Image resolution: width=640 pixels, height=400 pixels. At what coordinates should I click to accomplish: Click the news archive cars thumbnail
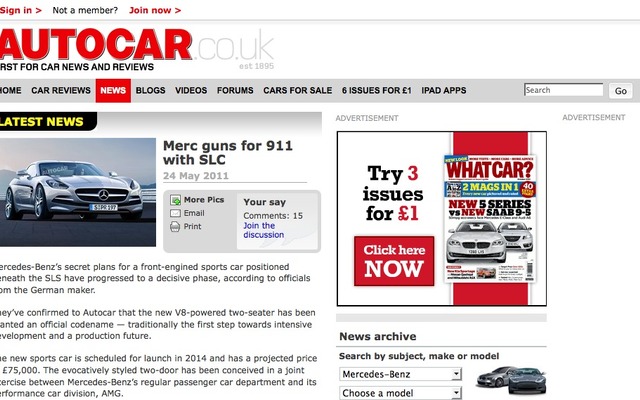click(x=511, y=380)
